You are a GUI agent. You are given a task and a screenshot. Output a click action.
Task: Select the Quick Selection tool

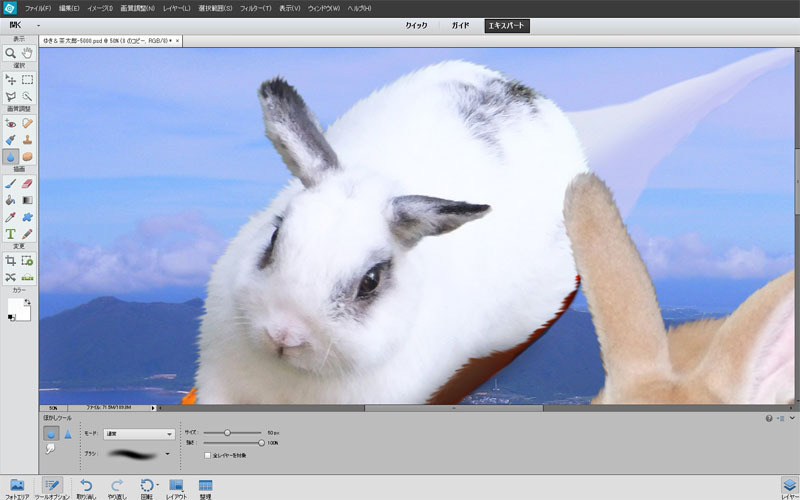(x=28, y=96)
